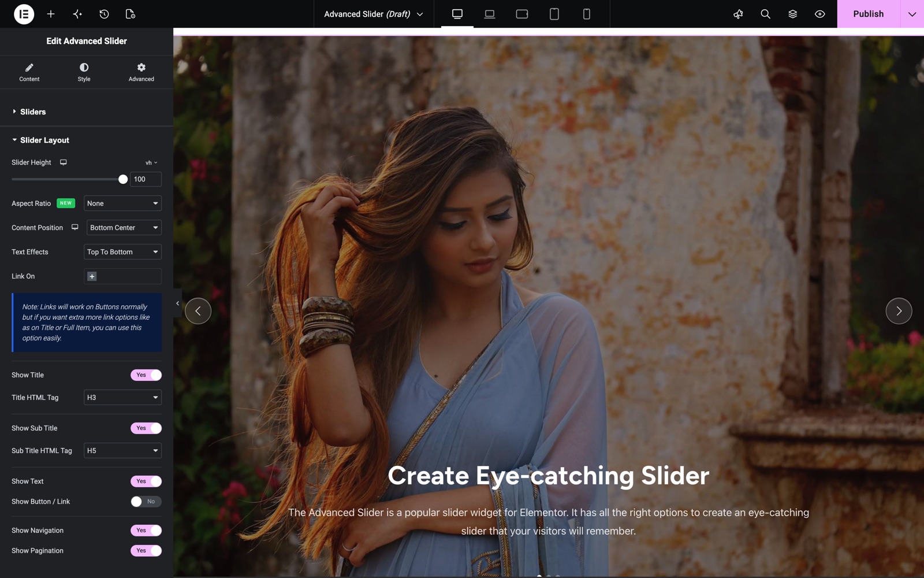Open the Text Effects dropdown
Viewport: 924px width, 578px height.
tap(122, 252)
